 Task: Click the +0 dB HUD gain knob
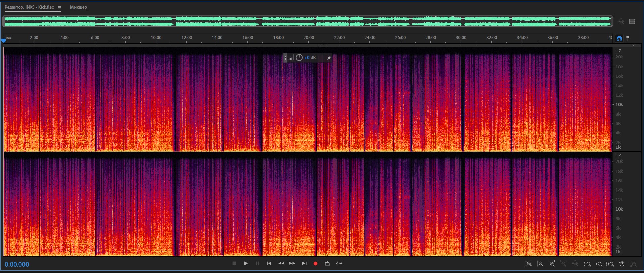[x=299, y=58]
